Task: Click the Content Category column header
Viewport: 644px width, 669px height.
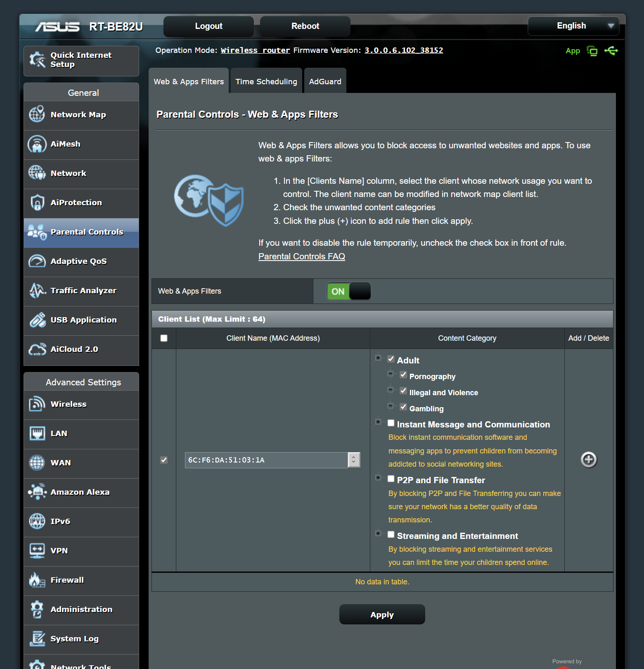Action: point(467,338)
